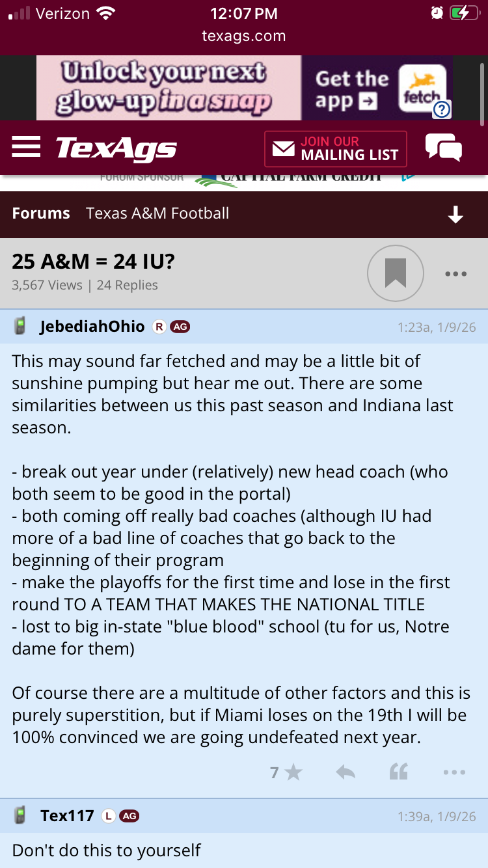This screenshot has height=868, width=488.
Task: Open the TexAgs hamburger menu
Action: 26,147
